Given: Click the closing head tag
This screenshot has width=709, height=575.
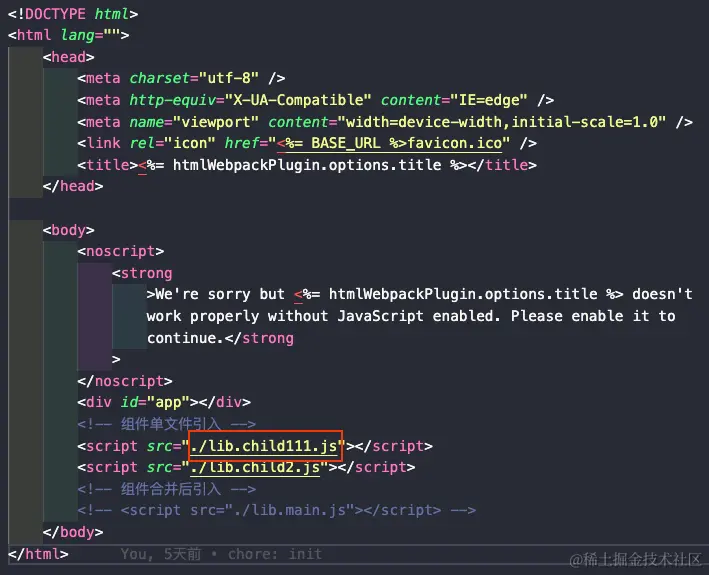Looking at the screenshot, I should [73, 186].
